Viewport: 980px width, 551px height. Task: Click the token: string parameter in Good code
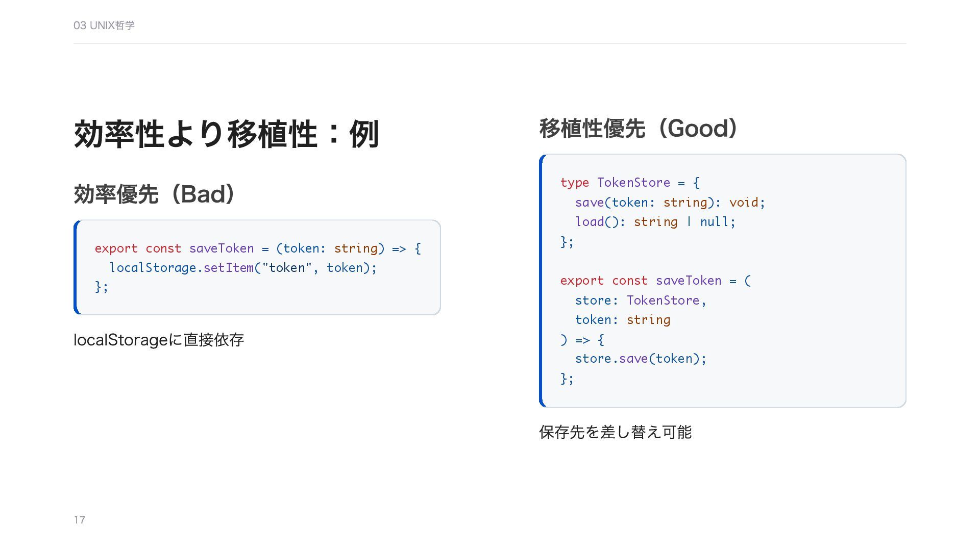coord(623,320)
